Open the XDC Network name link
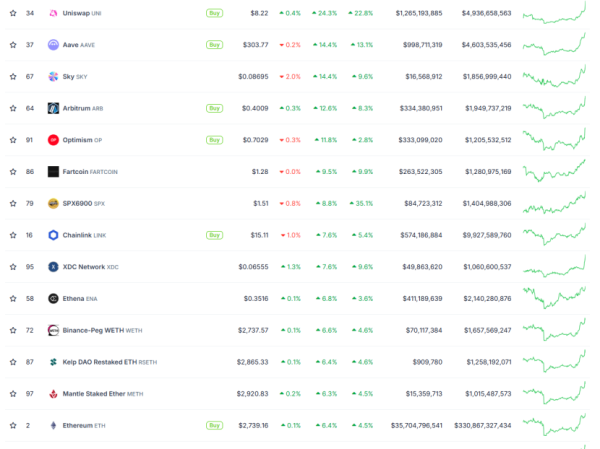Image resolution: width=600 pixels, height=449 pixels. pos(91,267)
